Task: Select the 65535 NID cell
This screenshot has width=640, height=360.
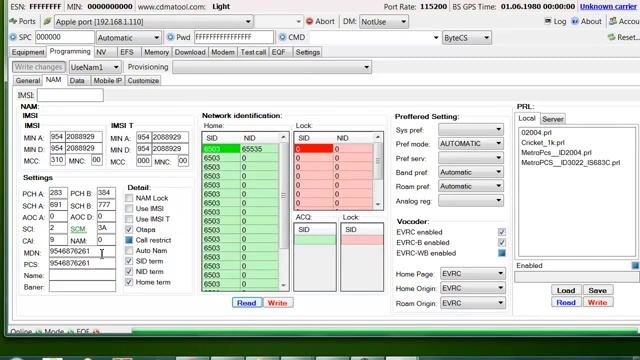Action: click(259, 149)
